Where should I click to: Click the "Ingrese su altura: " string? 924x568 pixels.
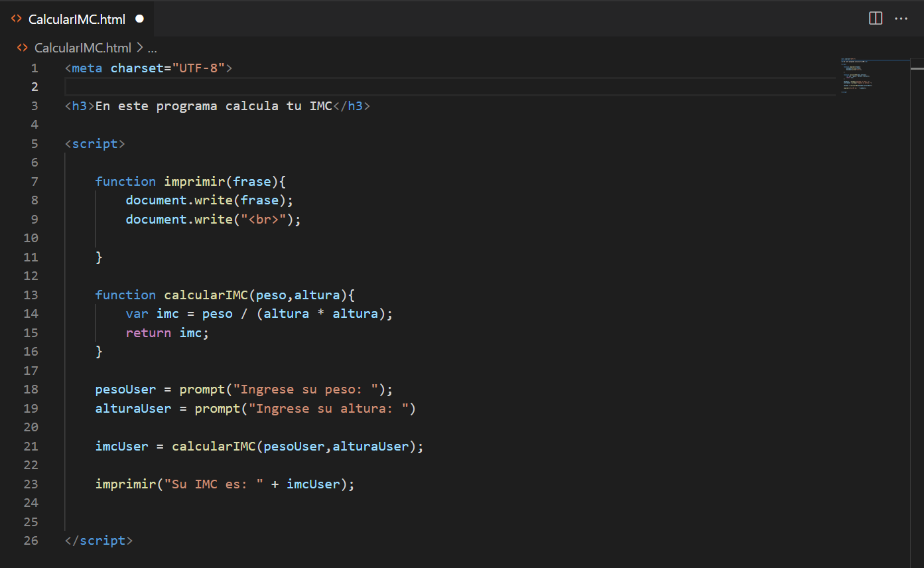pos(328,408)
